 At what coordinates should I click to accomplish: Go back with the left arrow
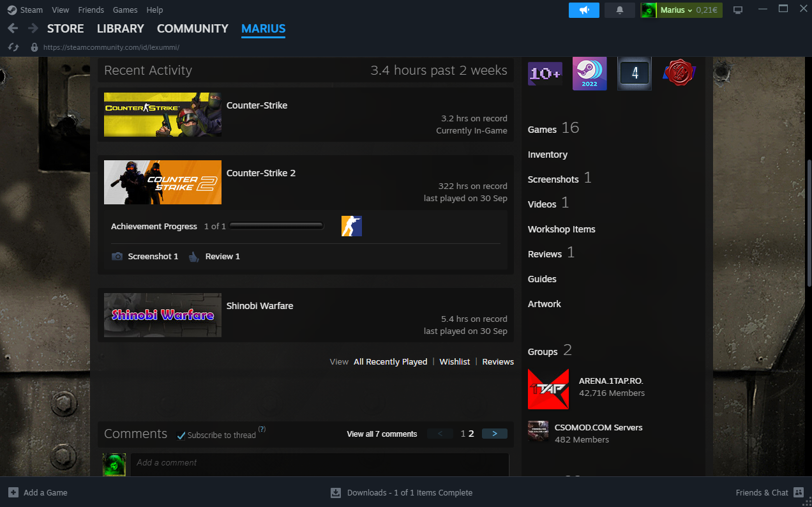(13, 29)
